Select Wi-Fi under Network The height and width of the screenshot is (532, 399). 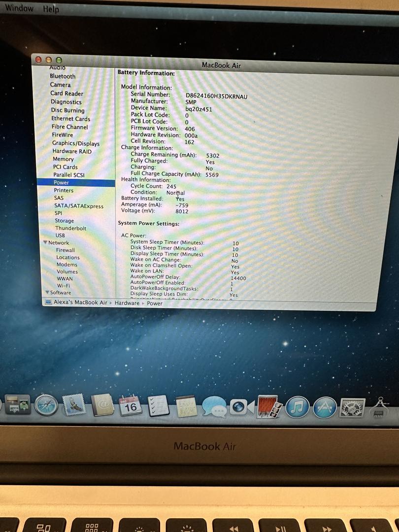coord(64,286)
